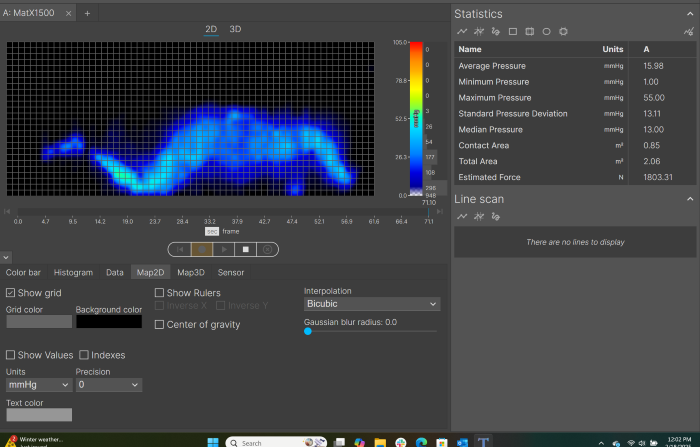Viewport: 700px width, 447px height.
Task: Click the Gaussian blur radius slider handle
Action: (308, 331)
